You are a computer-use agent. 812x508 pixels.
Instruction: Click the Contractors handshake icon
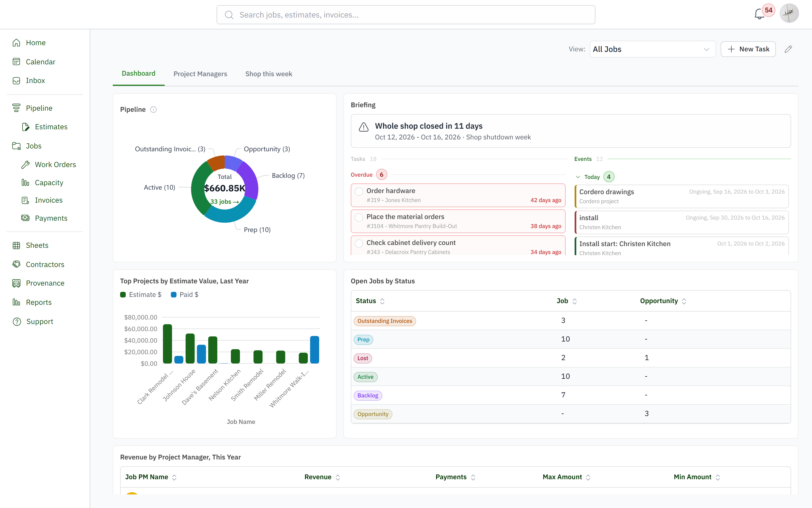click(x=16, y=264)
